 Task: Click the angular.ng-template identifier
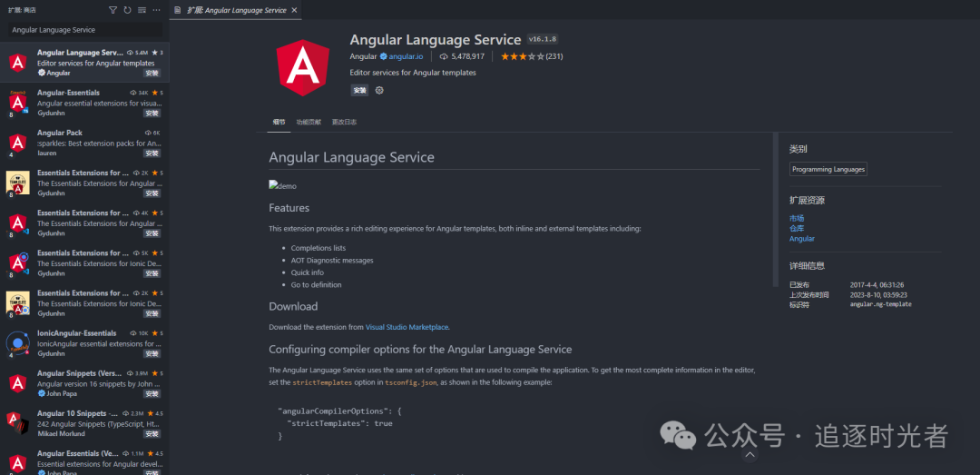(x=880, y=304)
